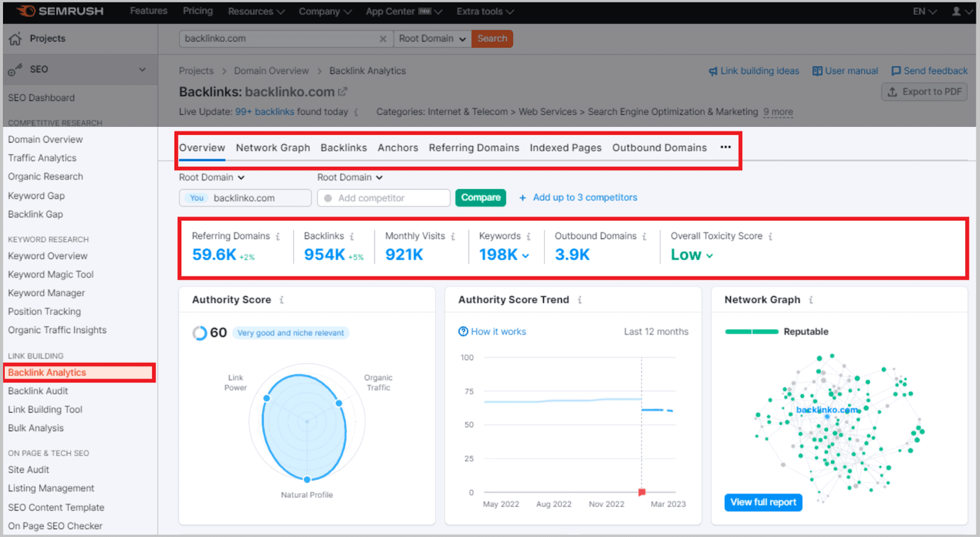Image resolution: width=980 pixels, height=537 pixels.
Task: Click the 954K backlinks value
Action: pos(325,255)
